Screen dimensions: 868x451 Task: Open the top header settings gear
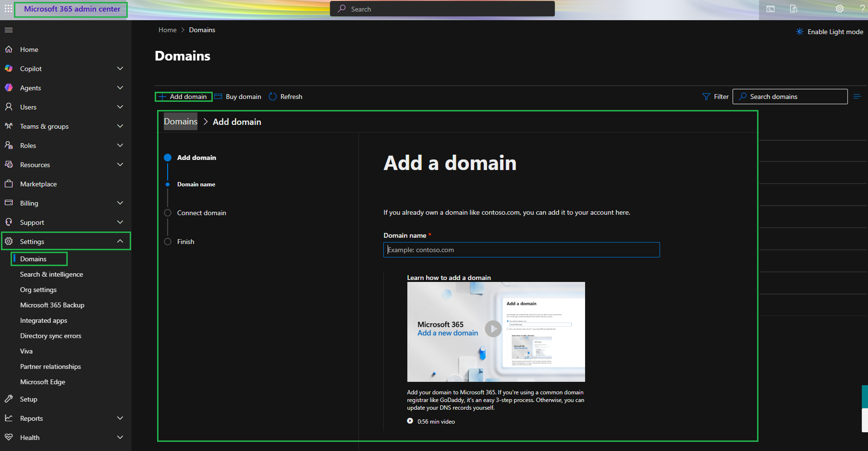(840, 9)
